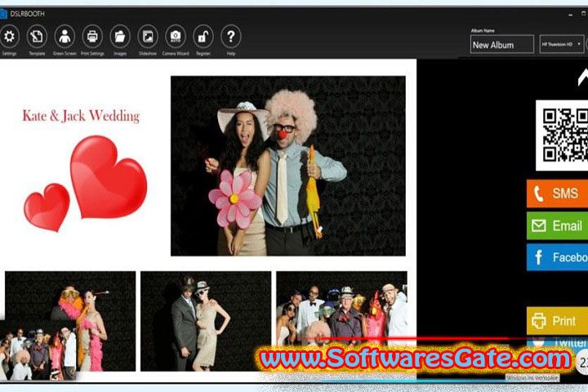Click the Register padlock icon
588x392 pixels.
click(203, 37)
